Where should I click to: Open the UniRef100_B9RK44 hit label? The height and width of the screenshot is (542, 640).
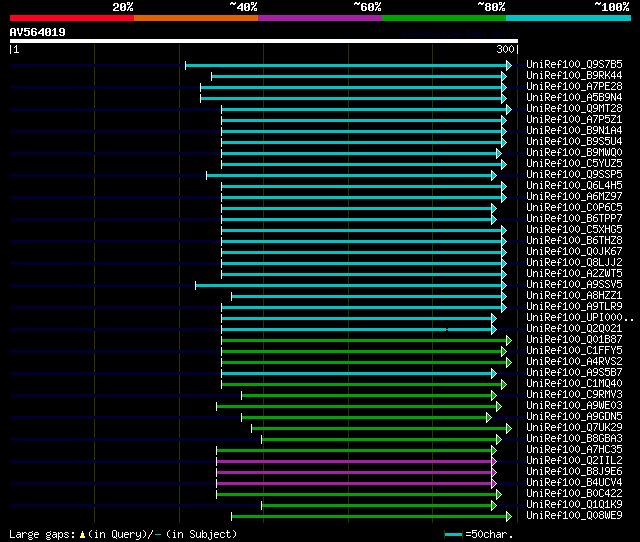(x=574, y=76)
